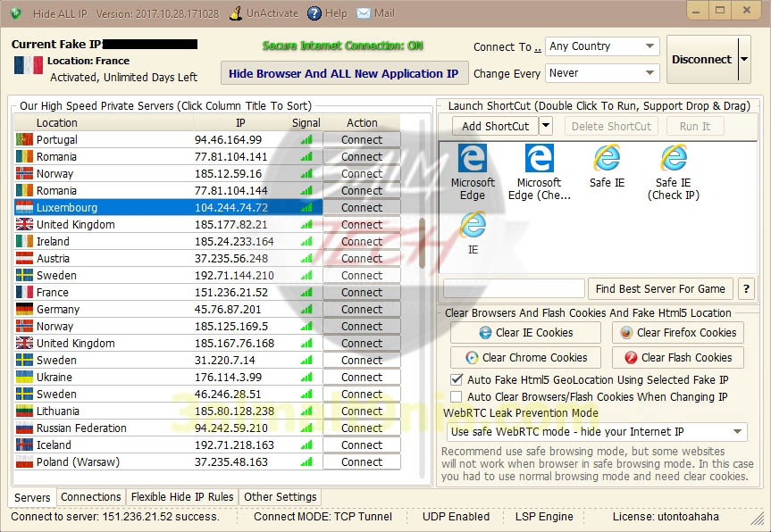This screenshot has height=532, width=771.
Task: Click Hide Browser And ALL New Application IP
Action: click(x=344, y=74)
